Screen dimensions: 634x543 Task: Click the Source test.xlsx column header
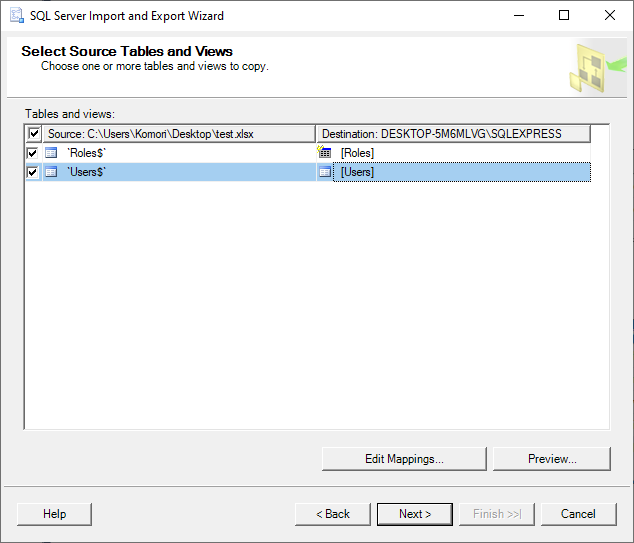[x=180, y=134]
